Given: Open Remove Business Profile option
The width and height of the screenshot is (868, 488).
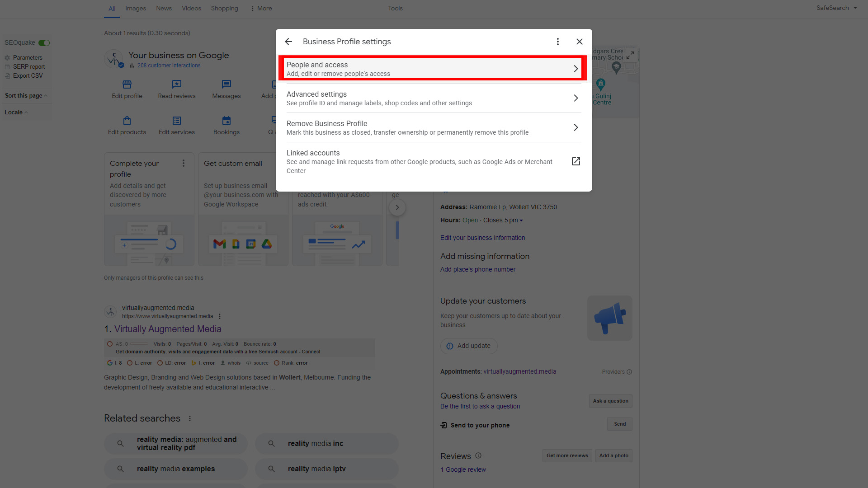Looking at the screenshot, I should pyautogui.click(x=434, y=127).
